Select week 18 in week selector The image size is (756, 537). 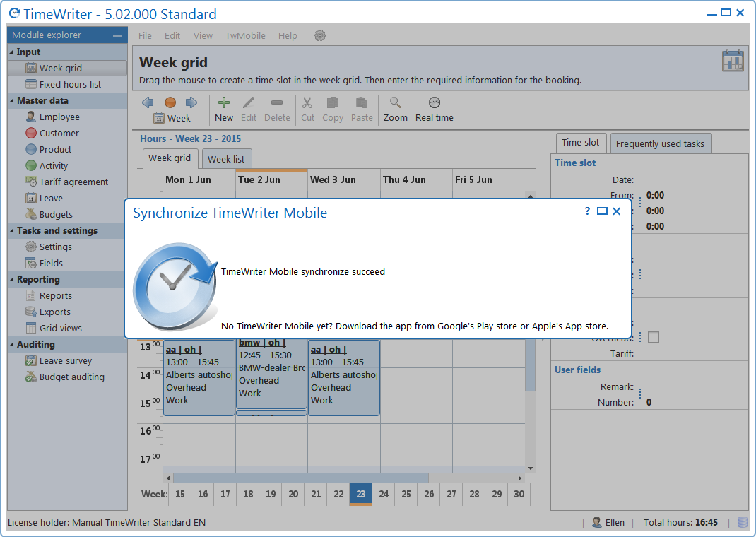(248, 494)
